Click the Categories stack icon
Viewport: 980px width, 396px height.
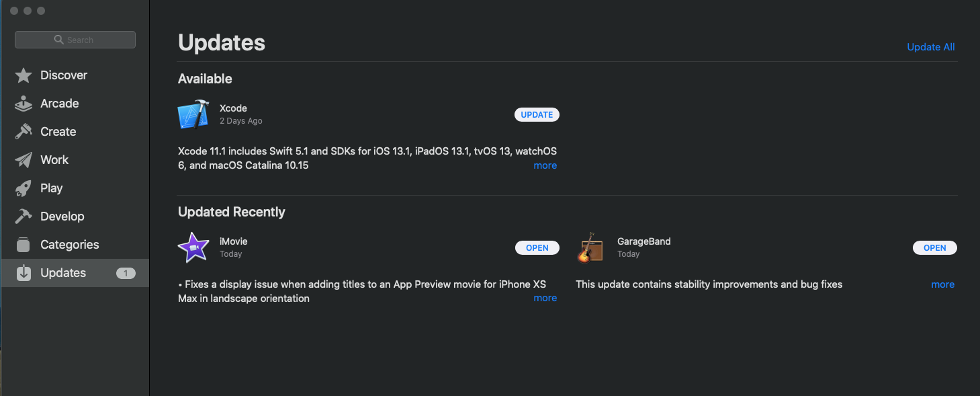[24, 245]
